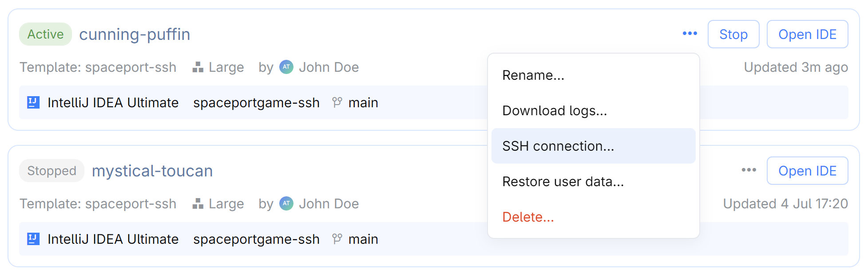
Task: Click the green Active status badge
Action: click(45, 34)
